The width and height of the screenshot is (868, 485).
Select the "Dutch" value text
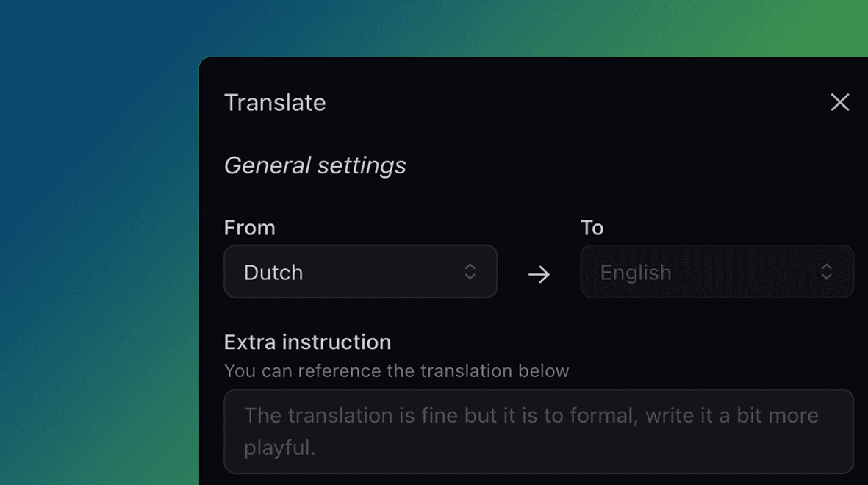coord(273,273)
